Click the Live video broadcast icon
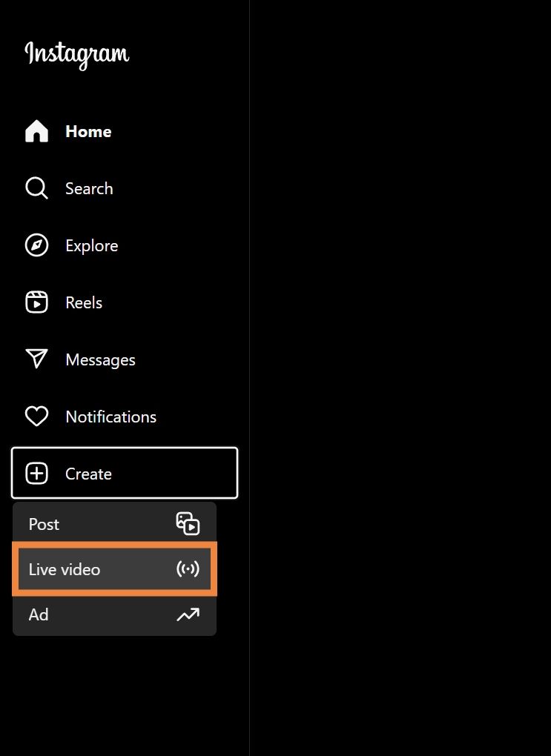The image size is (551, 756). click(188, 569)
